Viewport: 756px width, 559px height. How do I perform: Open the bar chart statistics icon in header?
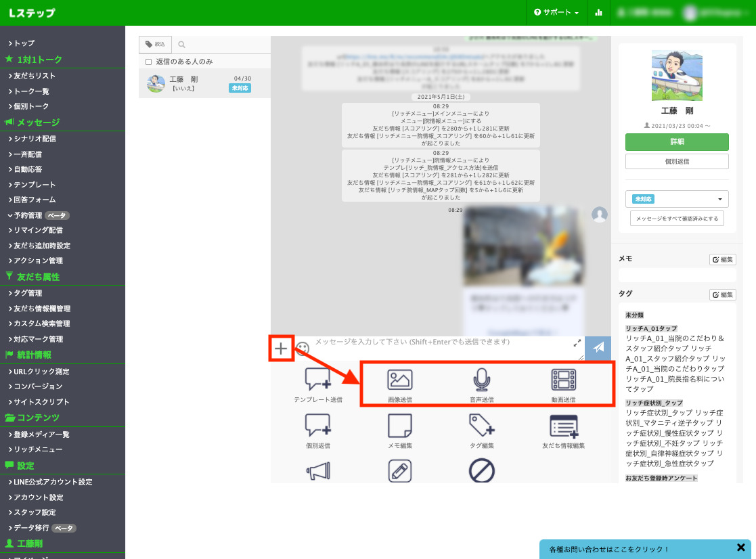click(598, 12)
